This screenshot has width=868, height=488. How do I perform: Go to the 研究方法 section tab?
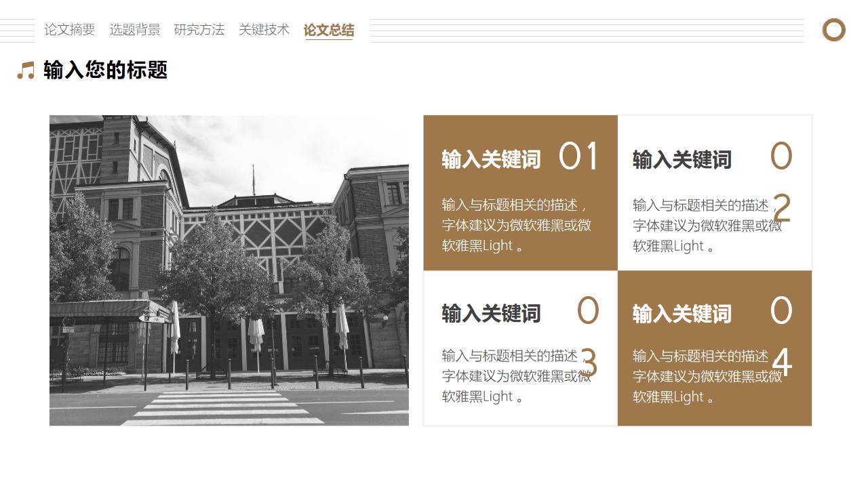click(x=199, y=30)
